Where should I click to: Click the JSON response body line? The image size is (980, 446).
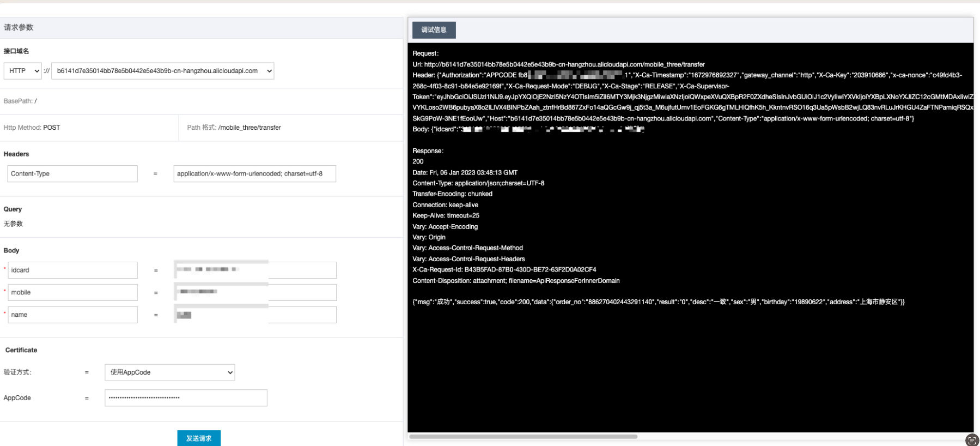click(658, 302)
